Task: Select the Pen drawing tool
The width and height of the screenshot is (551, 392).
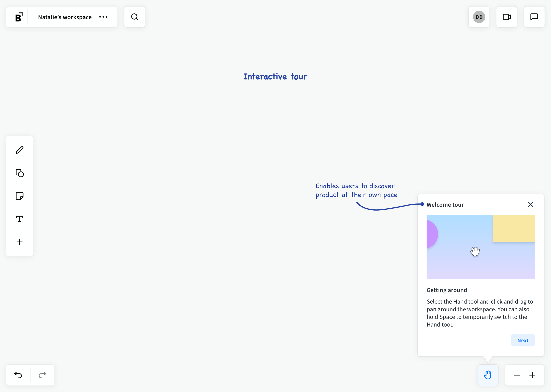Action: 20,150
